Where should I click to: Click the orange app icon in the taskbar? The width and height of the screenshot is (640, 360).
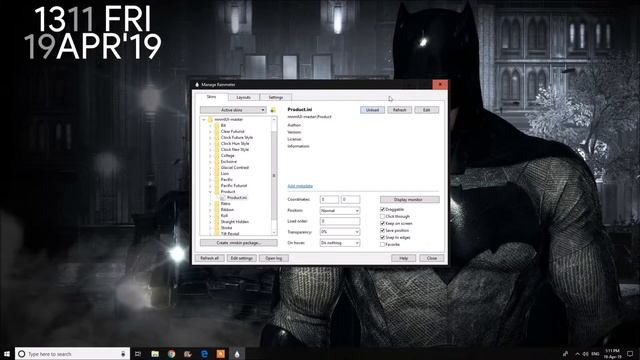click(220, 354)
